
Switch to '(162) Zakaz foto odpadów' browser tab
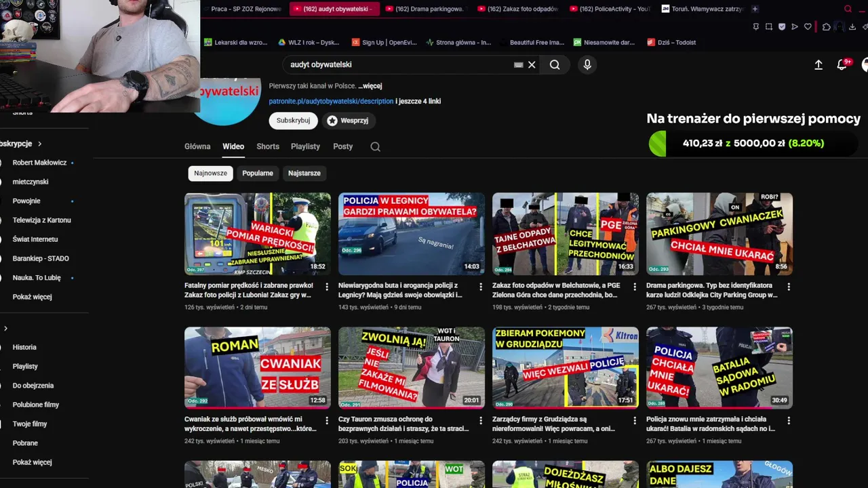click(518, 9)
